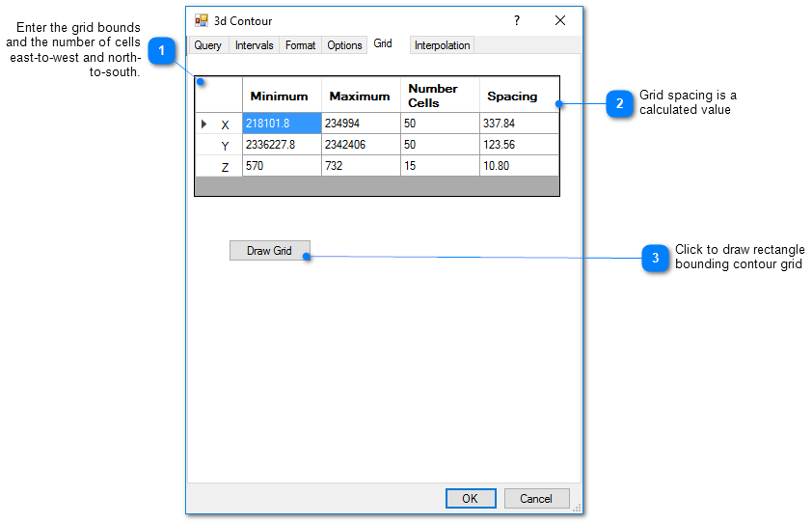Click the Y Maximum cell 2342406
The width and height of the screenshot is (812, 524).
361,145
